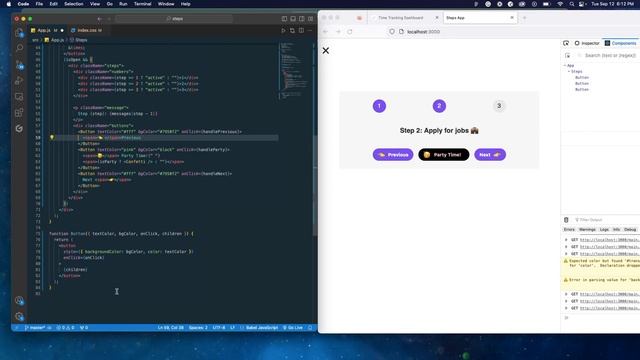Open the App.js breadcrumb dropdown
Viewport: 640px width, 360px height.
pos(54,40)
